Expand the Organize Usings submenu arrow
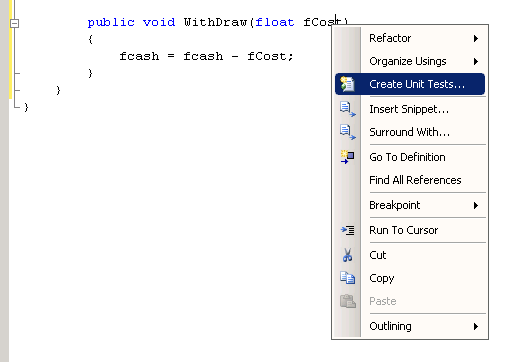 click(476, 61)
